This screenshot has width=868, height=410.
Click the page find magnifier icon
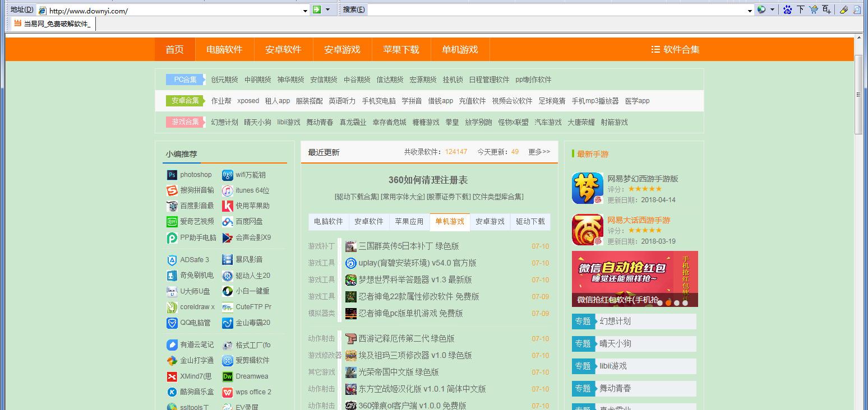point(857,10)
